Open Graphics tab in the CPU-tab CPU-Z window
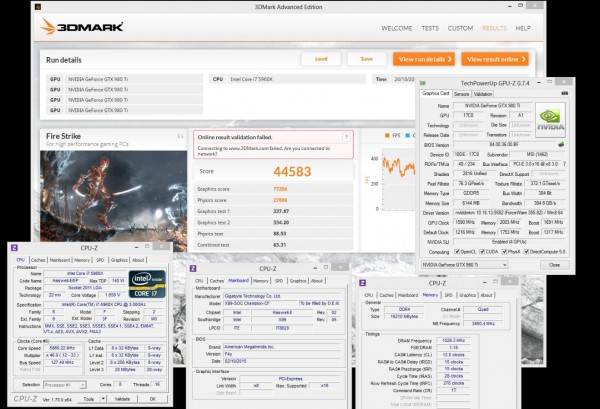The width and height of the screenshot is (600, 409). [119, 260]
